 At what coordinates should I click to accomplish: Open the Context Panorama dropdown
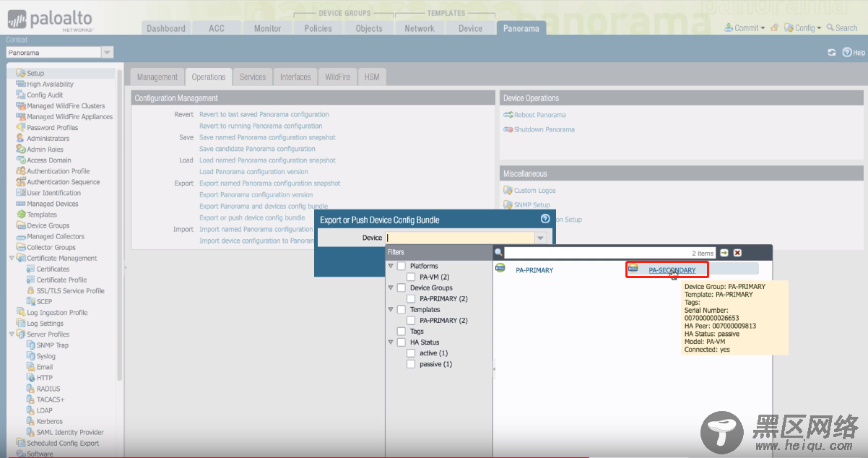pyautogui.click(x=107, y=53)
